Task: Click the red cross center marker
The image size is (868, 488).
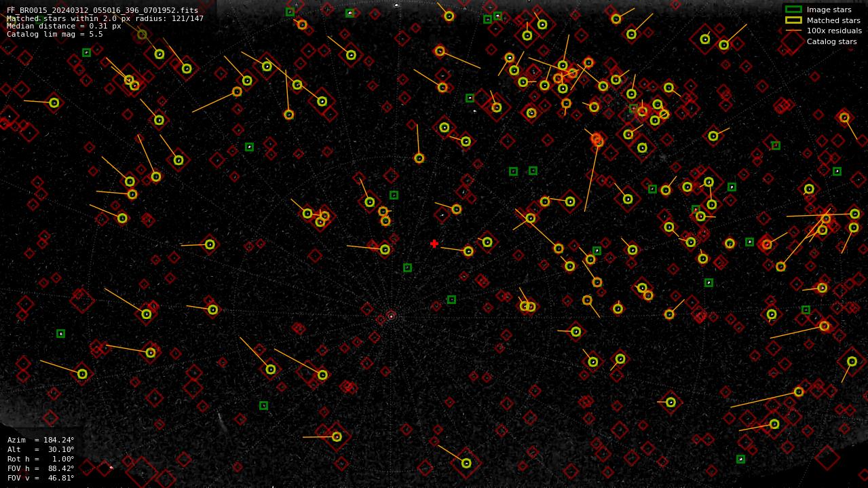Action: tap(434, 244)
